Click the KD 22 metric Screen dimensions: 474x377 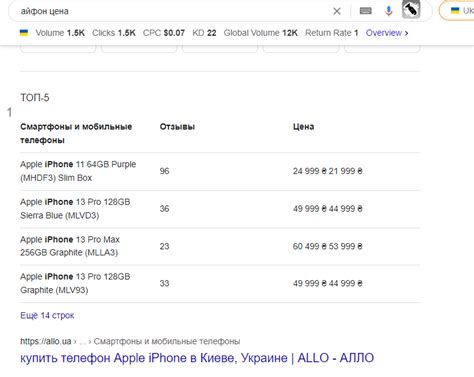[x=204, y=33]
